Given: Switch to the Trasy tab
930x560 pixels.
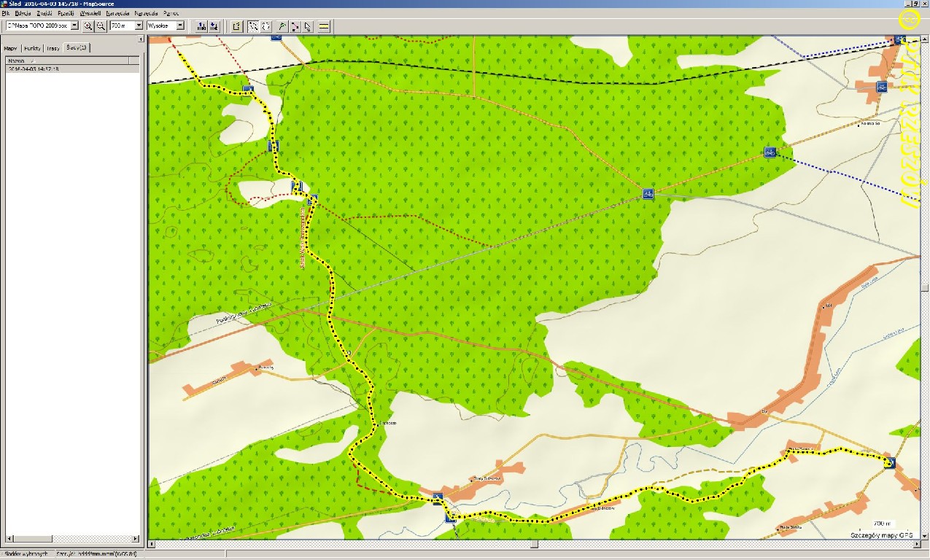Looking at the screenshot, I should (53, 48).
